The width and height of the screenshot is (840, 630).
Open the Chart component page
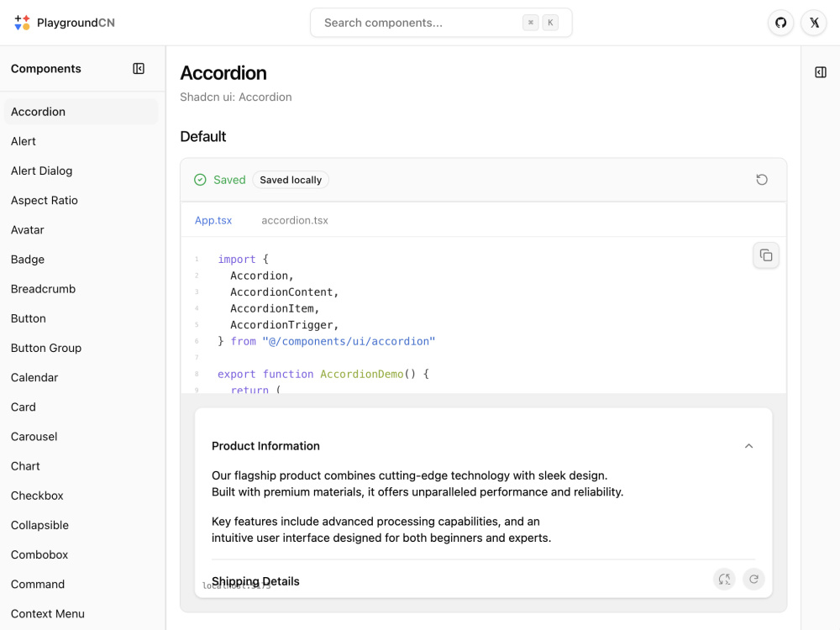coord(81,466)
